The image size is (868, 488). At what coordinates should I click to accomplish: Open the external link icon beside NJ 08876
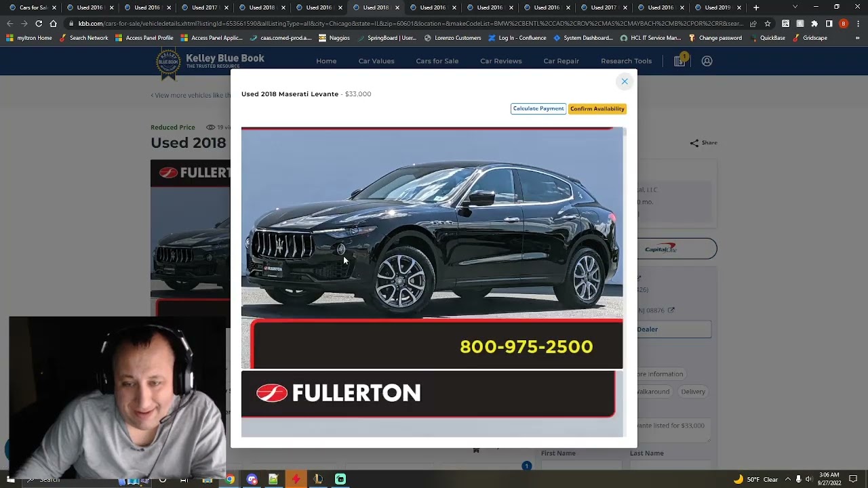point(671,310)
